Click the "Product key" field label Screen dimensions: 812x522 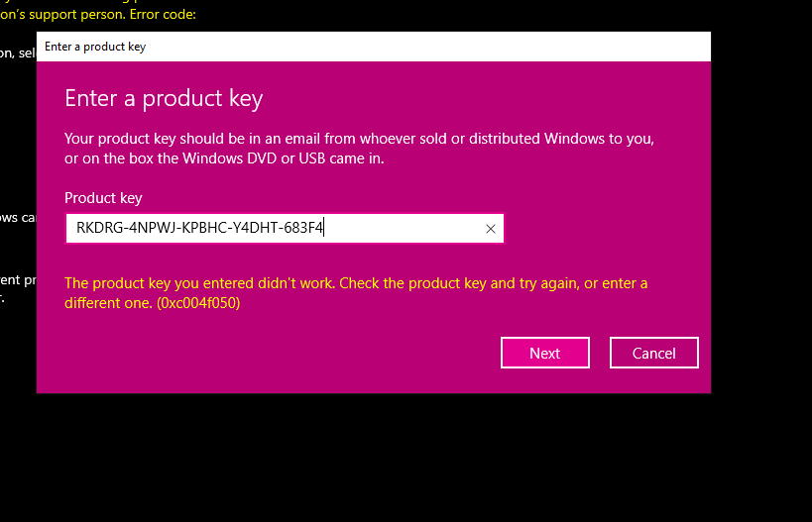pos(103,198)
